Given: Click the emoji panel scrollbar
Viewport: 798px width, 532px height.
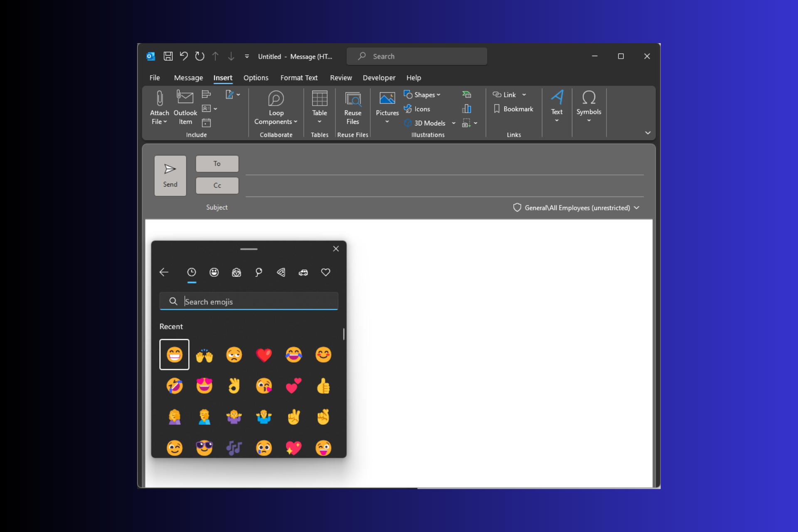Looking at the screenshot, I should tap(344, 334).
